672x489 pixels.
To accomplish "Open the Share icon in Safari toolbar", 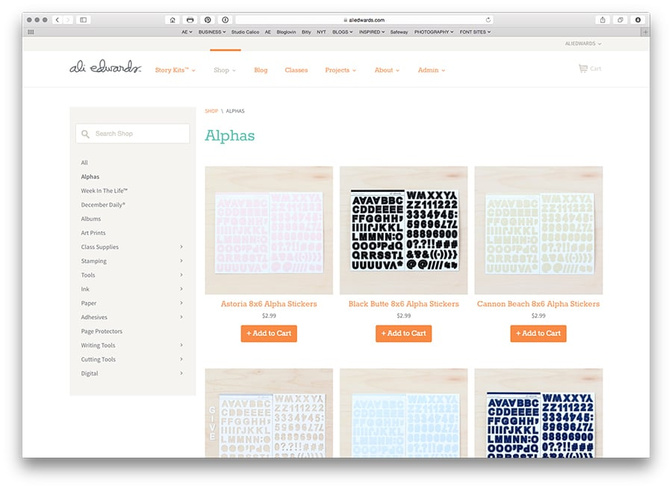I will tap(602, 20).
